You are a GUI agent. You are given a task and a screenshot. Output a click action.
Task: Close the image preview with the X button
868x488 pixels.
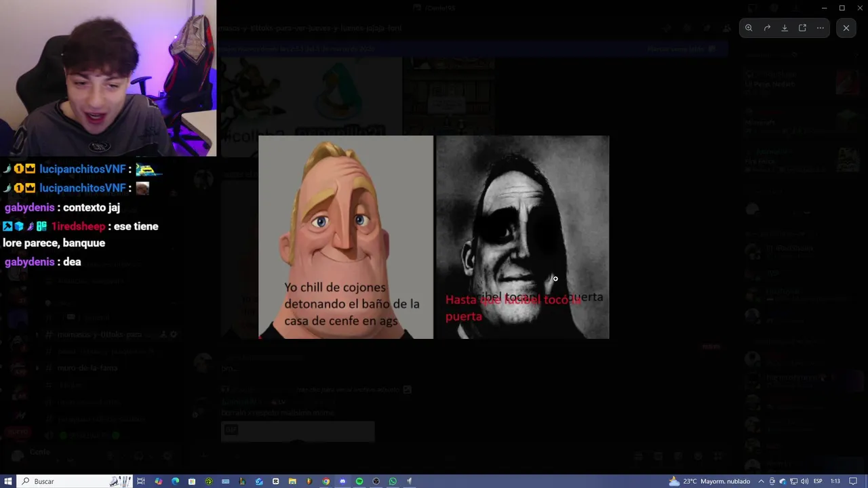(x=846, y=28)
